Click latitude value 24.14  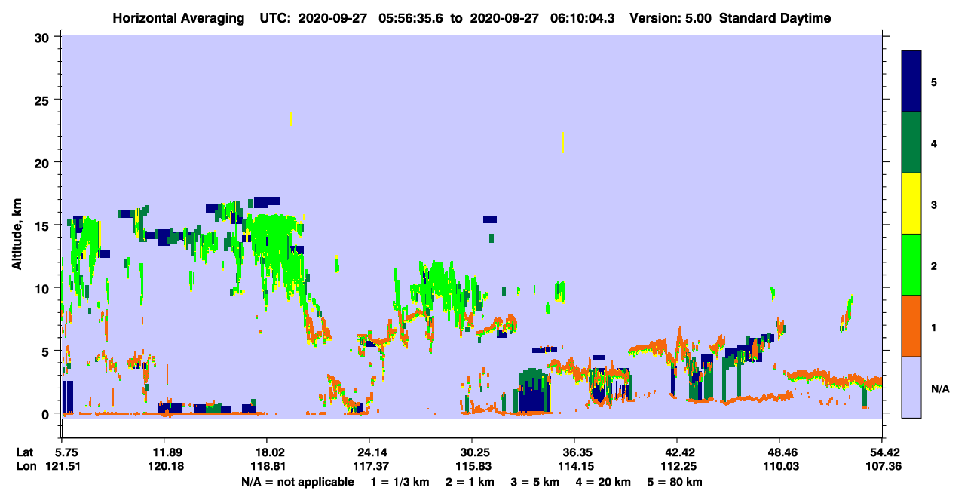coord(369,452)
